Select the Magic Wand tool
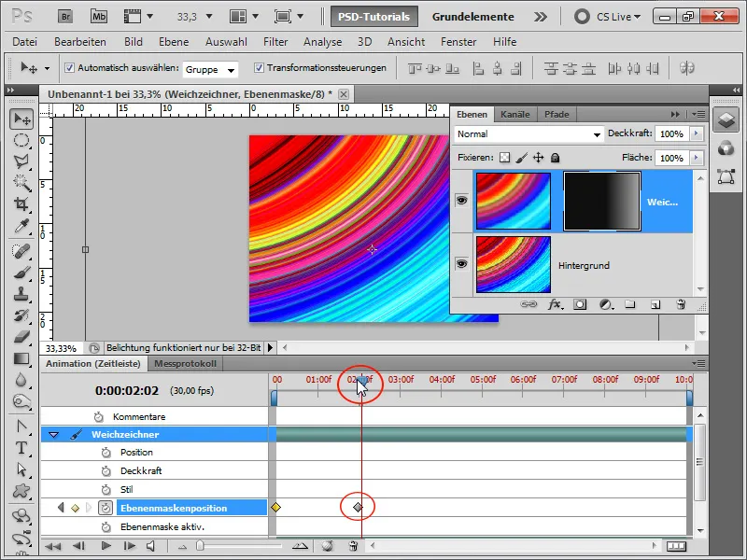 (21, 183)
